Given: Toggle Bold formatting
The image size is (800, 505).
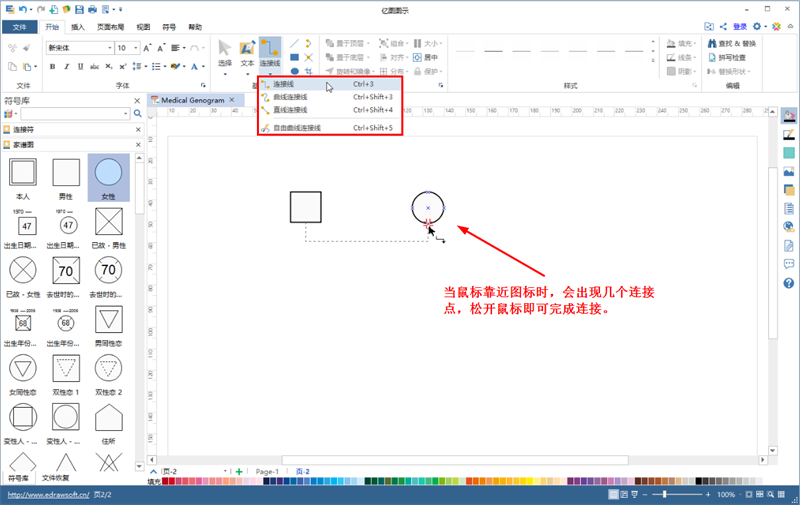Looking at the screenshot, I should [x=53, y=66].
